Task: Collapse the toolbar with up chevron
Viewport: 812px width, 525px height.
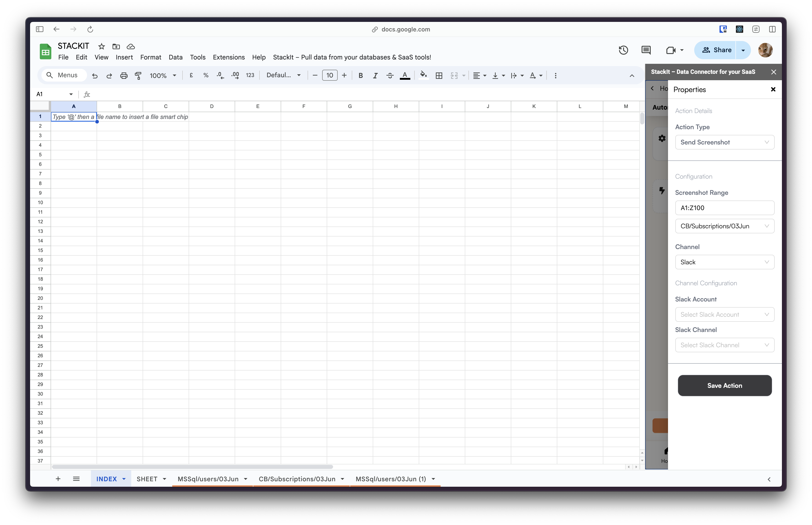Action: coord(632,76)
